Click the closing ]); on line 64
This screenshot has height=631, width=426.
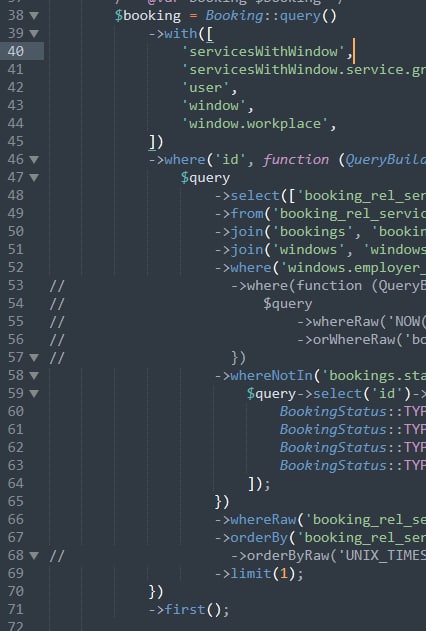point(259,484)
